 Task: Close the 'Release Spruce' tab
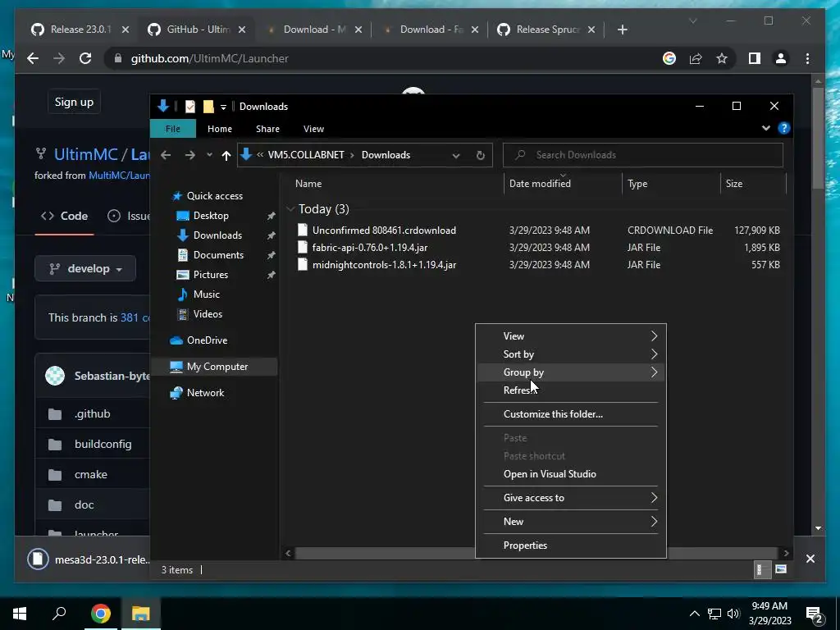[591, 30]
